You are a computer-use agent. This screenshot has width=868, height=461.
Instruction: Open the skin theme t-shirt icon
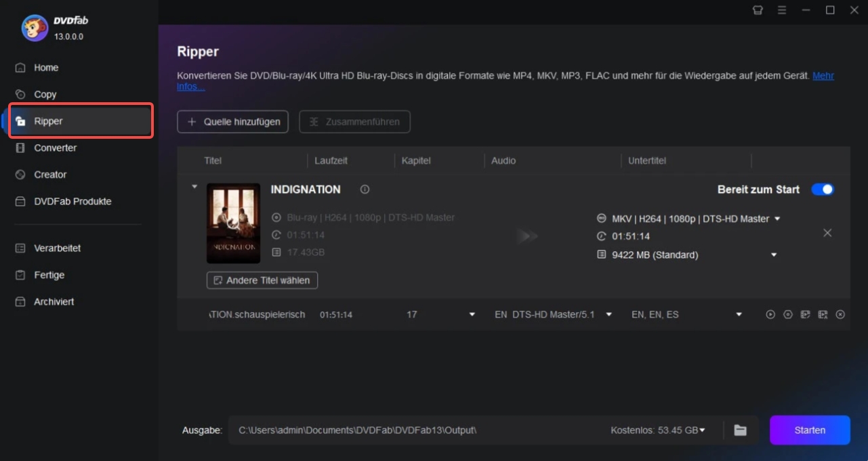coord(758,10)
